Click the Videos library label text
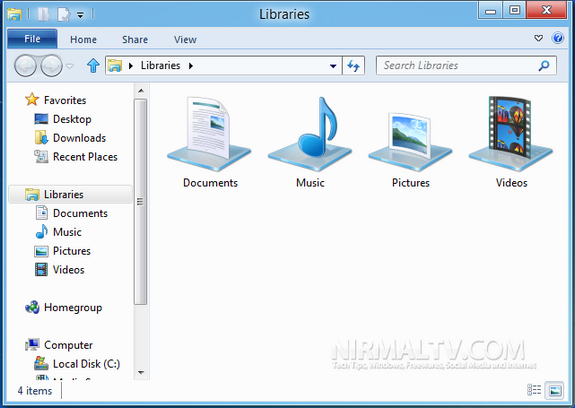Screen dimensions: 575x408 click(512, 183)
